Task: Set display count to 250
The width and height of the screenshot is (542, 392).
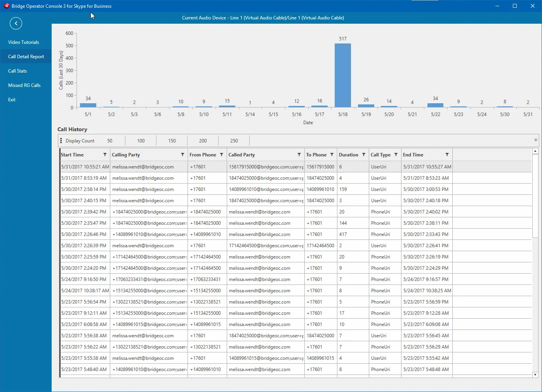Action: pos(234,141)
